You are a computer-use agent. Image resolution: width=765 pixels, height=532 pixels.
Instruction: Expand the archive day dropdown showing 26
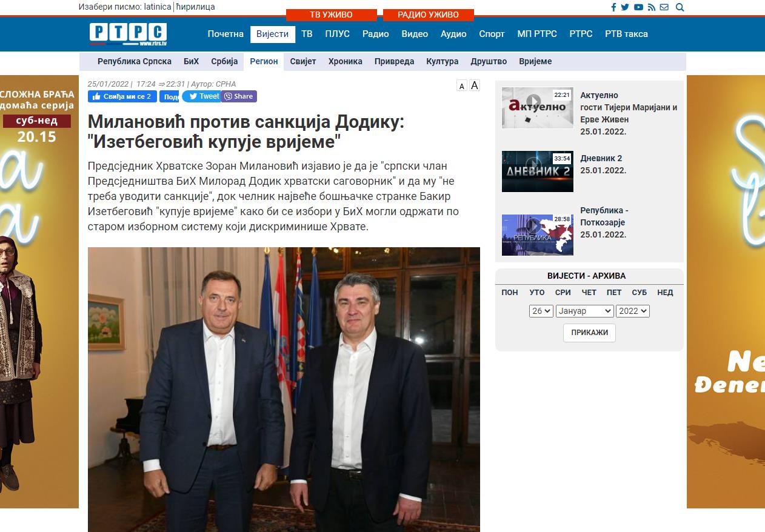[x=541, y=311]
